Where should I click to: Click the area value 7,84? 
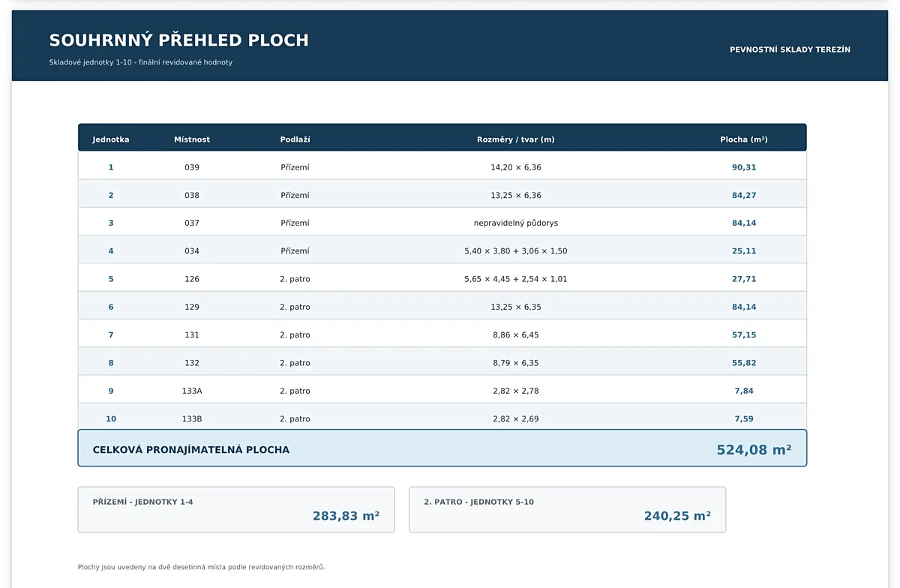click(744, 391)
